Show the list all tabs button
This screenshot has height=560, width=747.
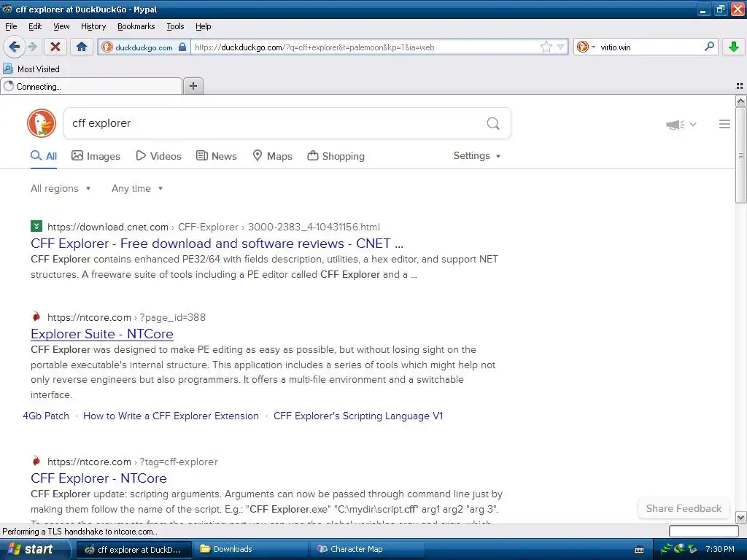[740, 86]
